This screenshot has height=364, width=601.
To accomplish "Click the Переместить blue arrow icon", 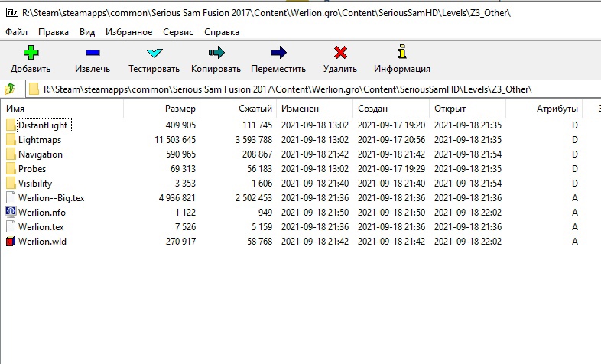I will tap(278, 53).
